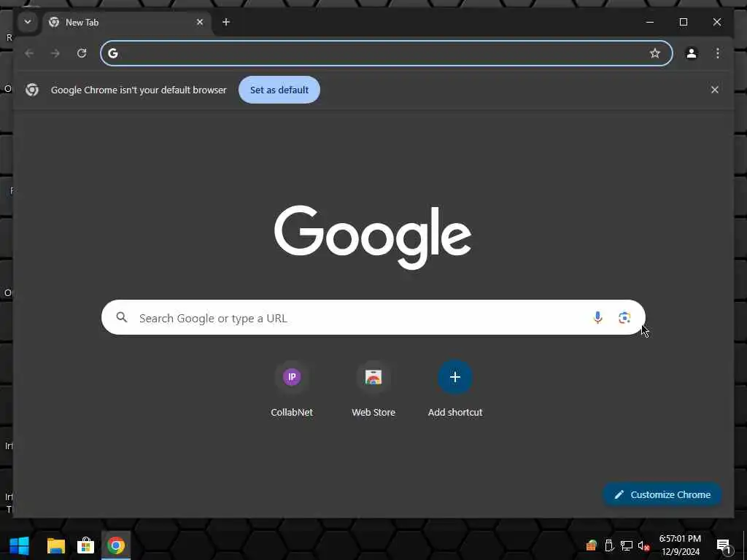Search by image with Lens icon
747x560 pixels.
click(624, 317)
